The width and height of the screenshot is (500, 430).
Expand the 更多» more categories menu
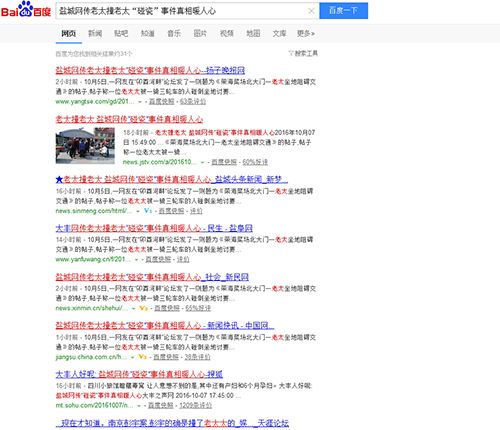[306, 33]
